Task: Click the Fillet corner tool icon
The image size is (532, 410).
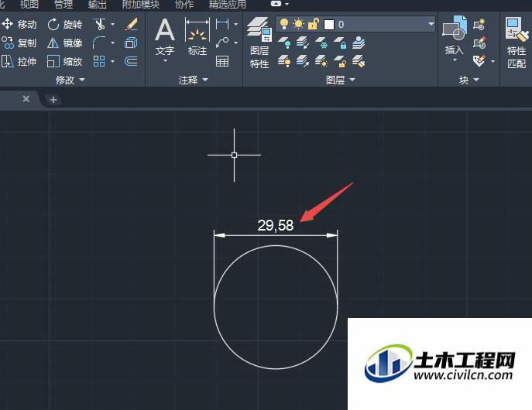Action: click(x=99, y=43)
